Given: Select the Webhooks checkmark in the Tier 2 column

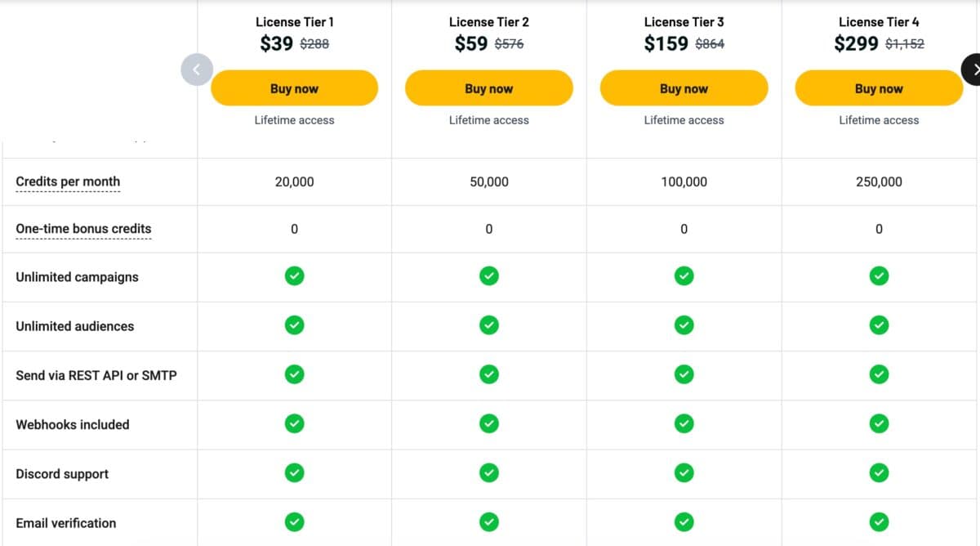Looking at the screenshot, I should pos(488,423).
